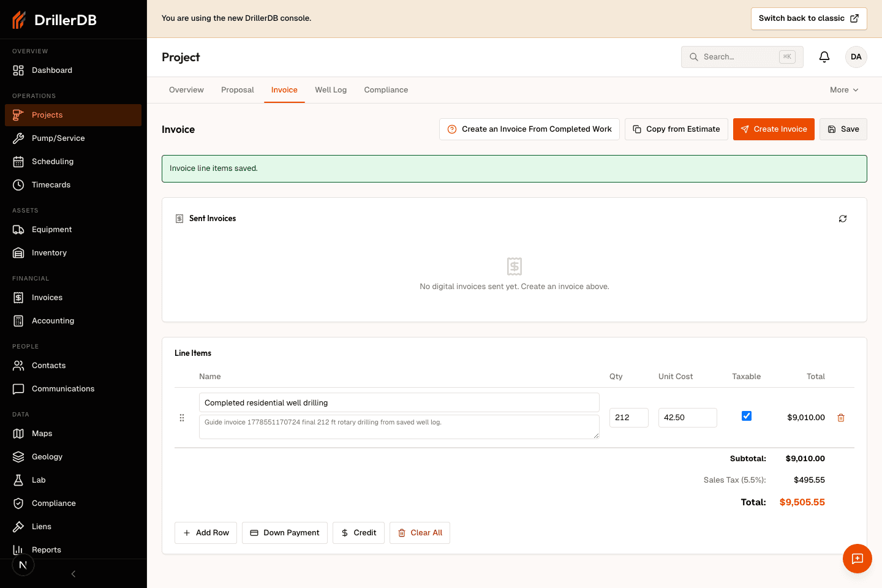This screenshot has width=882, height=588.
Task: Add a Credit line
Action: [358, 533]
